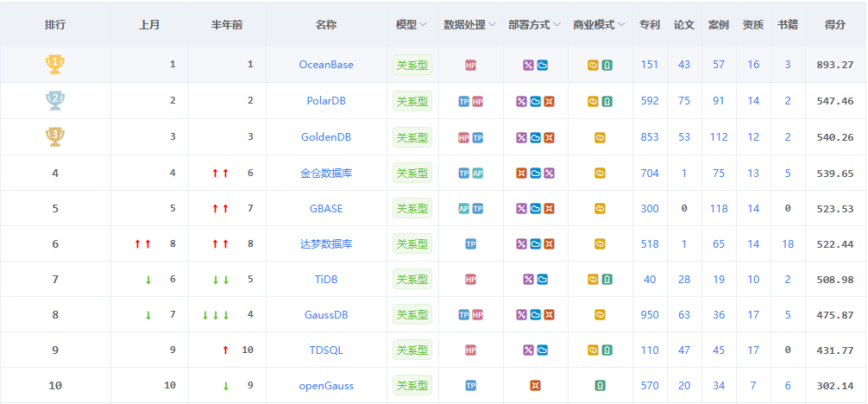Screen dimensions: 868x404
Task: Click the patent count 950 for GaussDB
Action: pyautogui.click(x=650, y=315)
